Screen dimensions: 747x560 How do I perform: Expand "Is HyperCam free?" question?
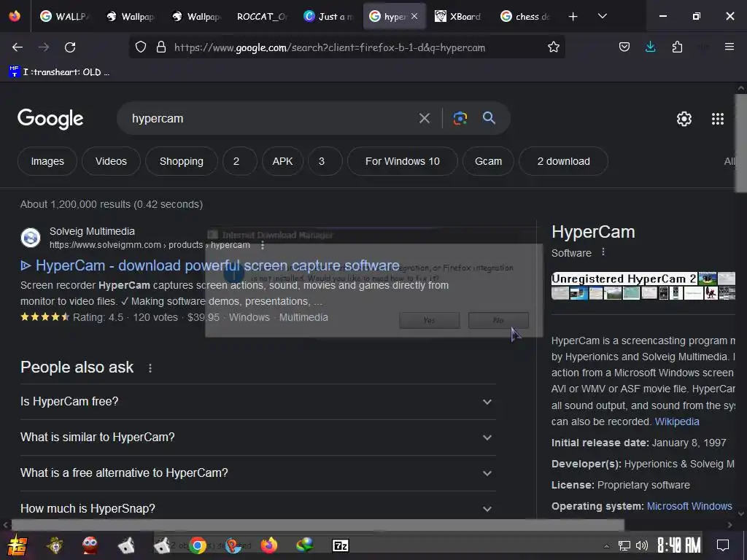click(258, 402)
